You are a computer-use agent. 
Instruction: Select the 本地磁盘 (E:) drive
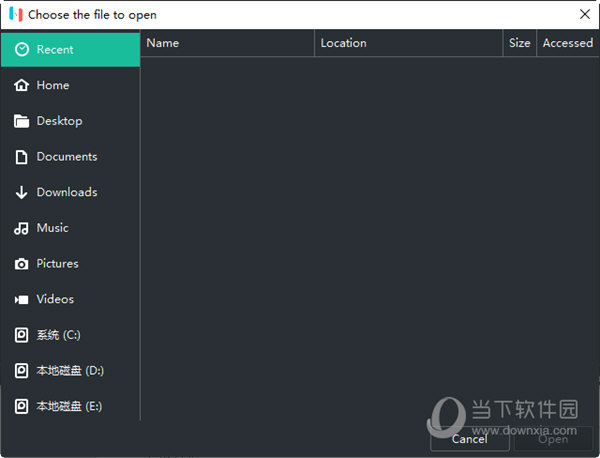coord(69,407)
